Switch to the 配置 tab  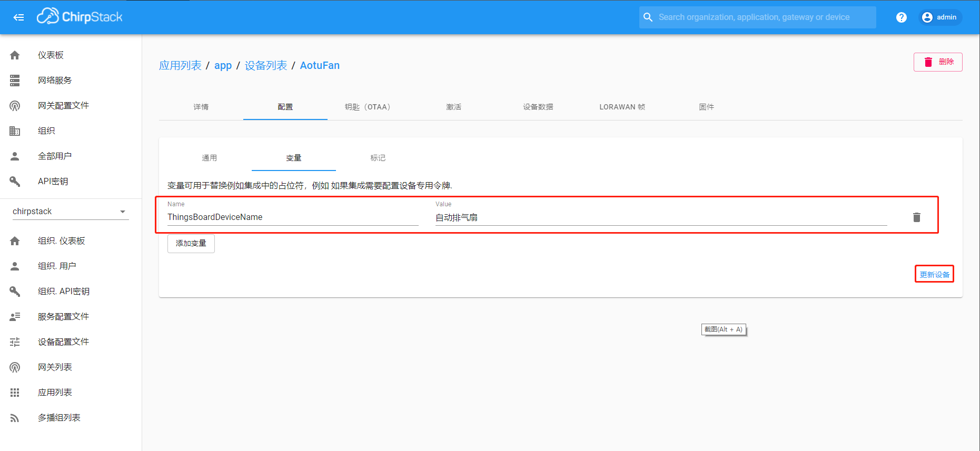click(285, 107)
